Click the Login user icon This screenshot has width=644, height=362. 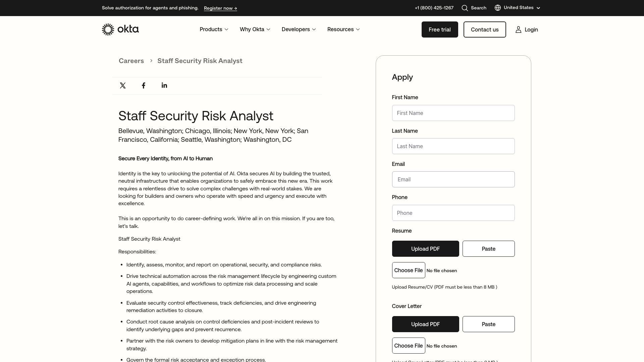click(x=519, y=29)
